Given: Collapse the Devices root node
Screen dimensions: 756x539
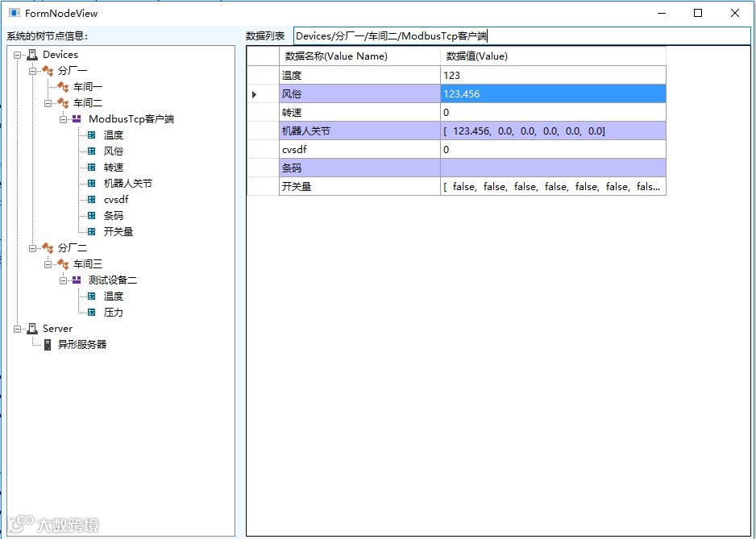Looking at the screenshot, I should tap(18, 55).
